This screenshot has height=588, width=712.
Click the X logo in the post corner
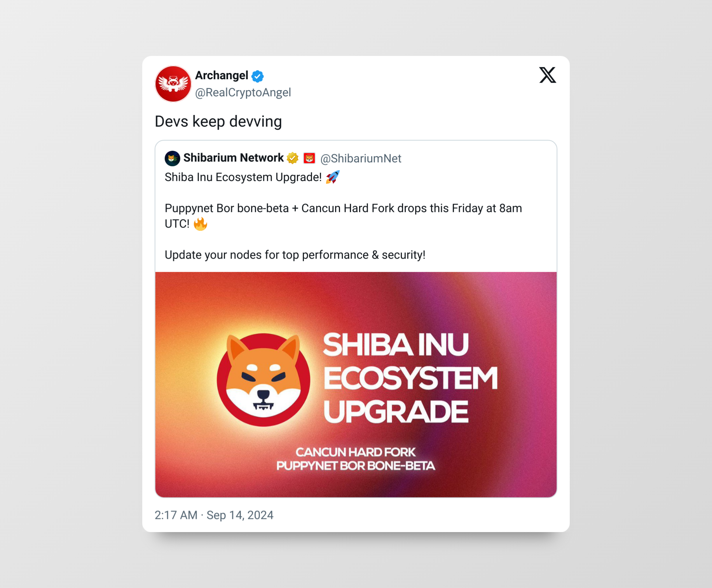point(547,75)
